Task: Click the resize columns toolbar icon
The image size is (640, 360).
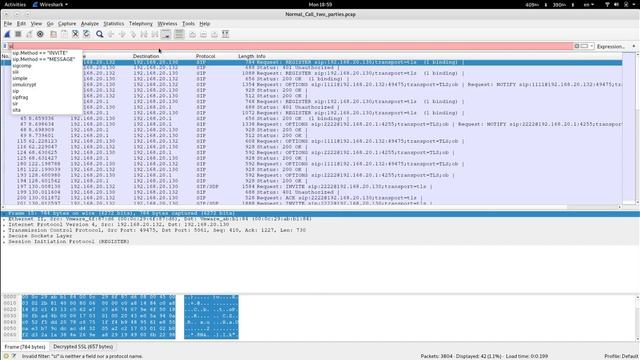Action: (225, 34)
